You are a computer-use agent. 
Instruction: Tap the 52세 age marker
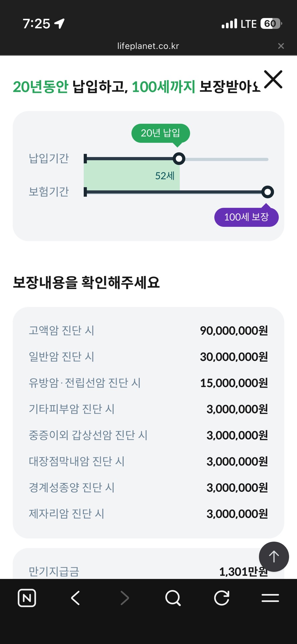(x=165, y=176)
